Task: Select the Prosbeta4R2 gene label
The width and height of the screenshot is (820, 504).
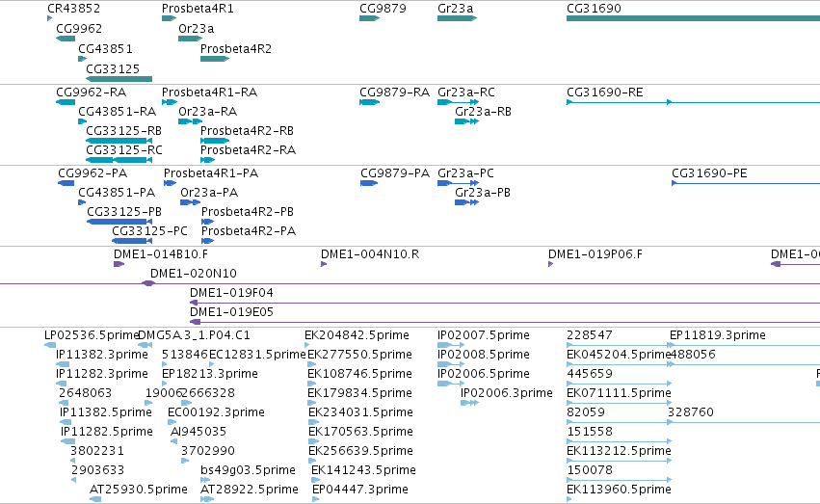Action: click(x=236, y=48)
